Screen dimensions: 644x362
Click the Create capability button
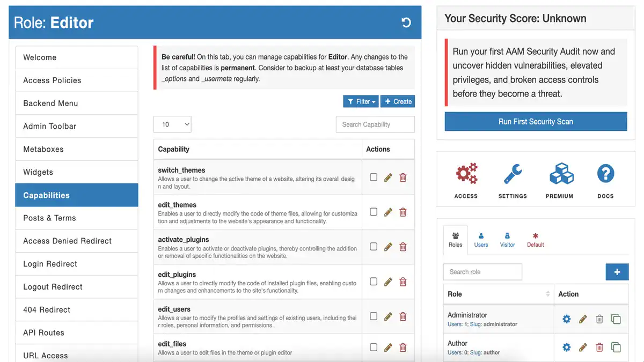(398, 101)
